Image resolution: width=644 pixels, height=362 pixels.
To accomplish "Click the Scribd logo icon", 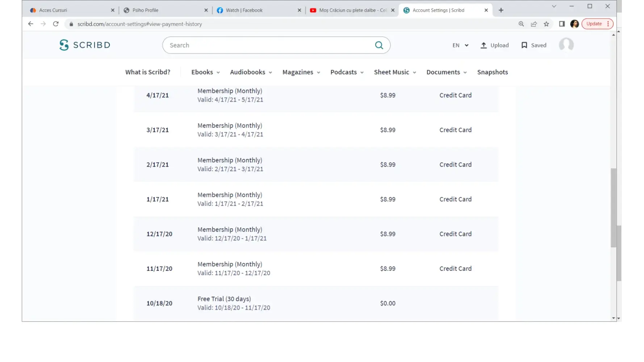I will click(x=64, y=45).
